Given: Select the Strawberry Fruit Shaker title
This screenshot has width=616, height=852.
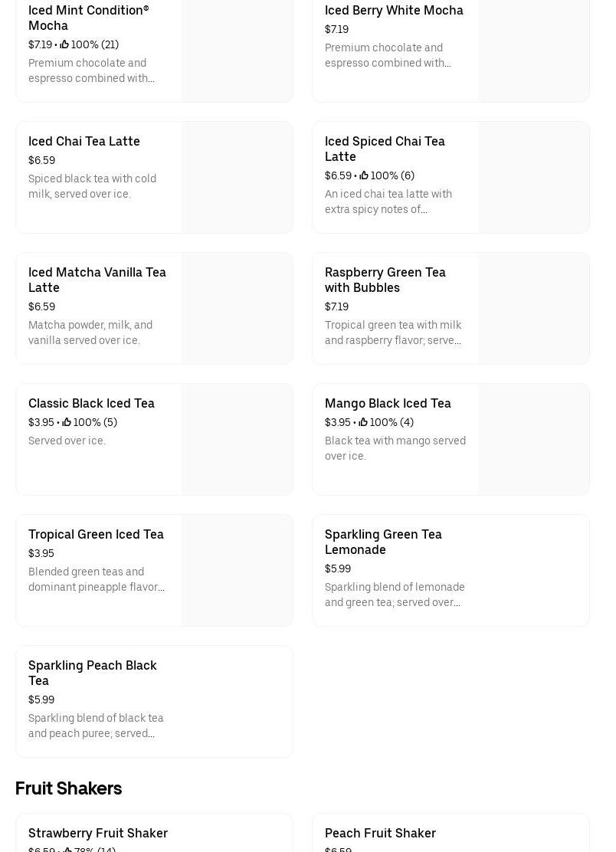Looking at the screenshot, I should point(98,833).
